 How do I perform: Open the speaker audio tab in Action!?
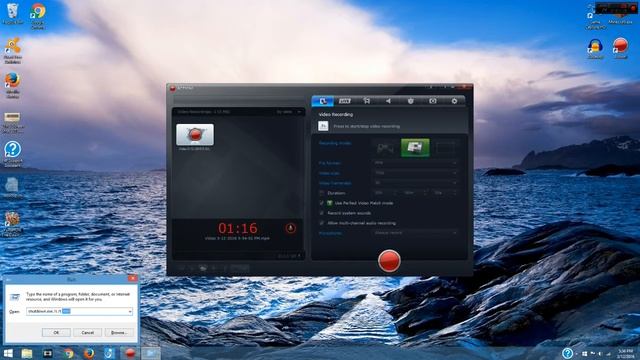pos(389,101)
